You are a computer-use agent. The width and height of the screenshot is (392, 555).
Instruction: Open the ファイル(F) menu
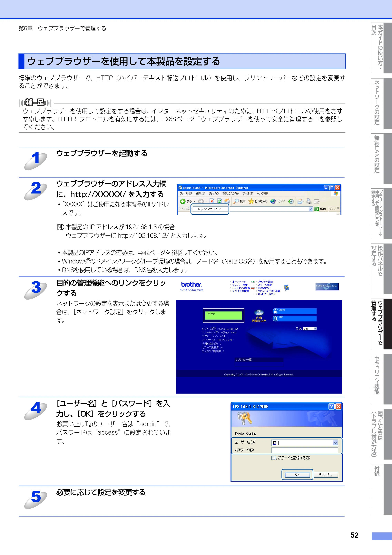186,193
